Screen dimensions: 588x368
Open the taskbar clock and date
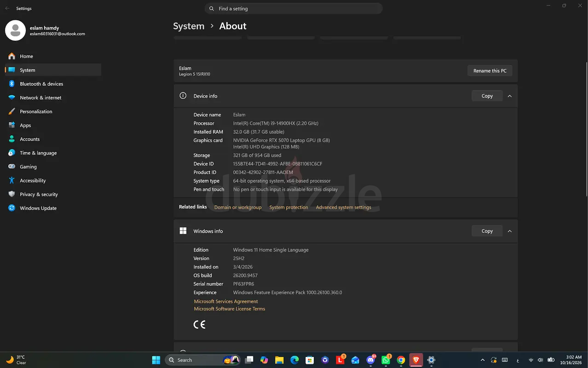click(x=571, y=360)
